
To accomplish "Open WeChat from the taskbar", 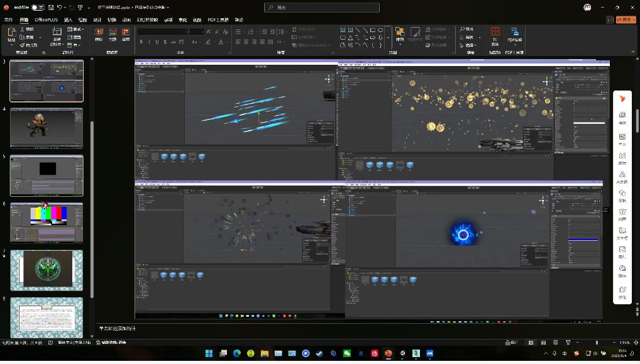I will click(x=347, y=353).
